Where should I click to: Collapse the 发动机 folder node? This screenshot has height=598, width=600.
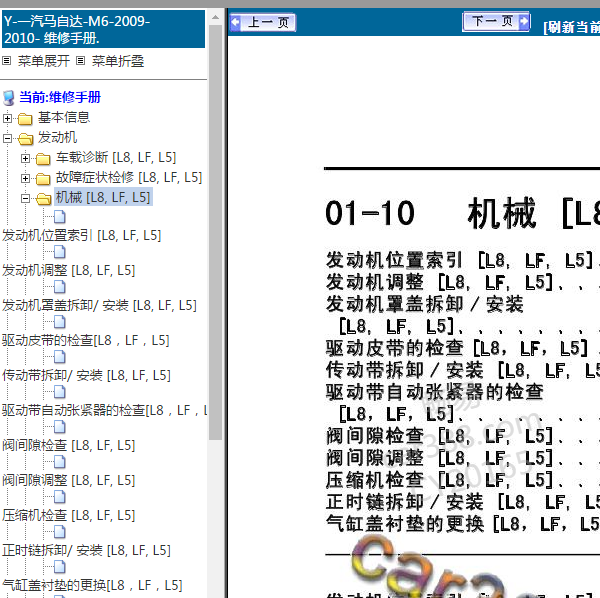[7, 139]
